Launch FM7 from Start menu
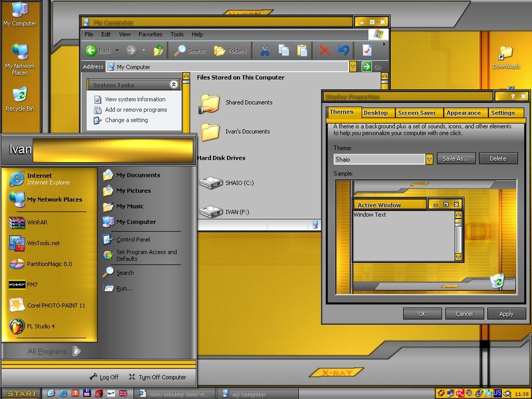Screen dimensions: 532x399 (23, 285)
